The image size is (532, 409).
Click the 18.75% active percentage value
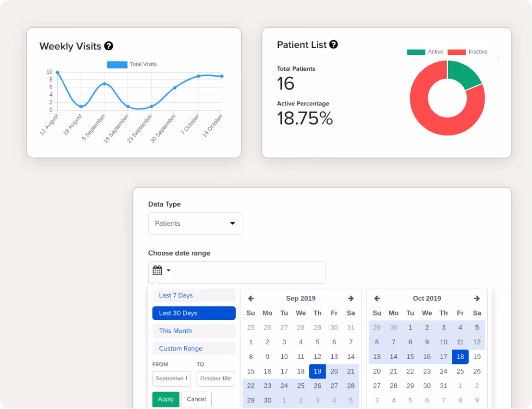point(305,118)
